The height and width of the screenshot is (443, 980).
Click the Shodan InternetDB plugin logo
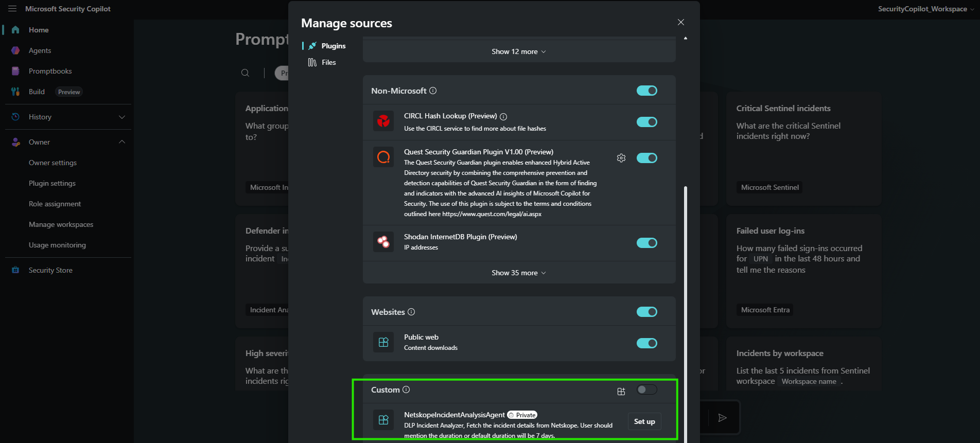click(383, 242)
